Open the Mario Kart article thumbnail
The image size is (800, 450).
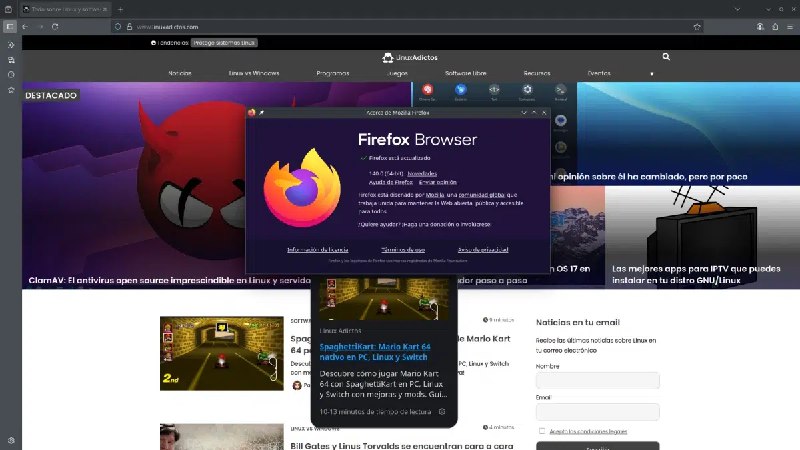(x=221, y=353)
